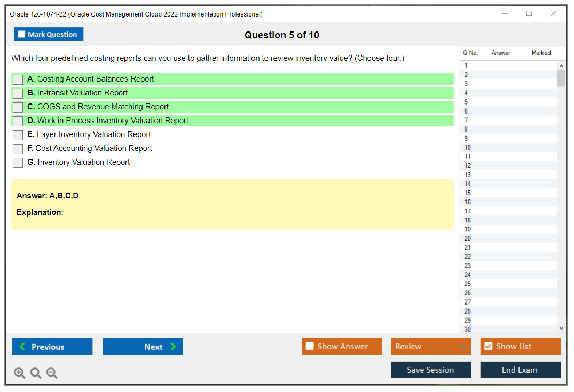This screenshot has width=574, height=392.
Task: Click the Answer column header
Action: point(501,53)
